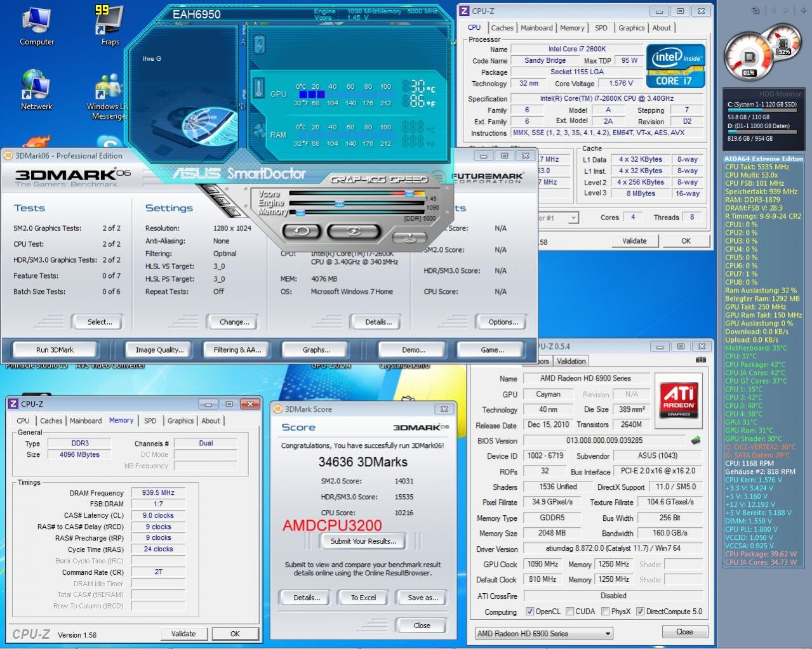The height and width of the screenshot is (649, 812).
Task: Click the SmartDoctor panel retract button
Action: (x=409, y=237)
